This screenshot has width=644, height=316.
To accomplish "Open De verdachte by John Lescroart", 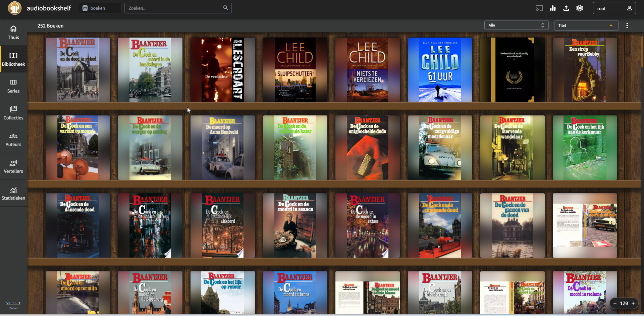I will tap(223, 70).
